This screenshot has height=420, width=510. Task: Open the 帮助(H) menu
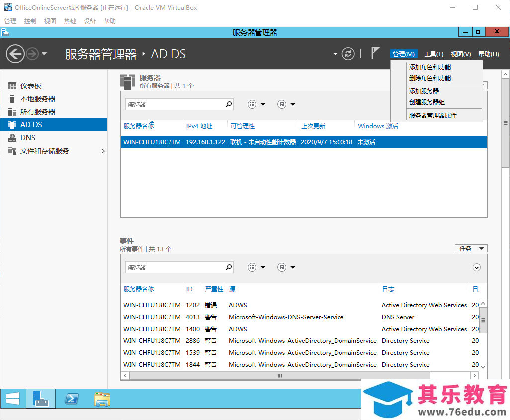[x=488, y=54]
